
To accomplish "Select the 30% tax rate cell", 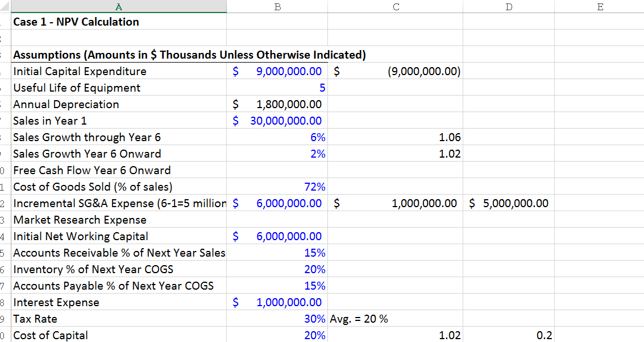I will pos(277,319).
